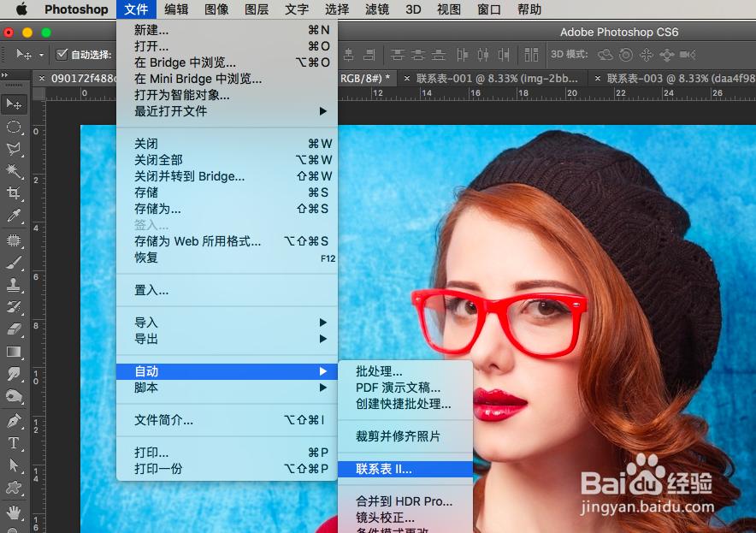Select the Pen tool
Image resolution: width=756 pixels, height=533 pixels.
(x=14, y=421)
